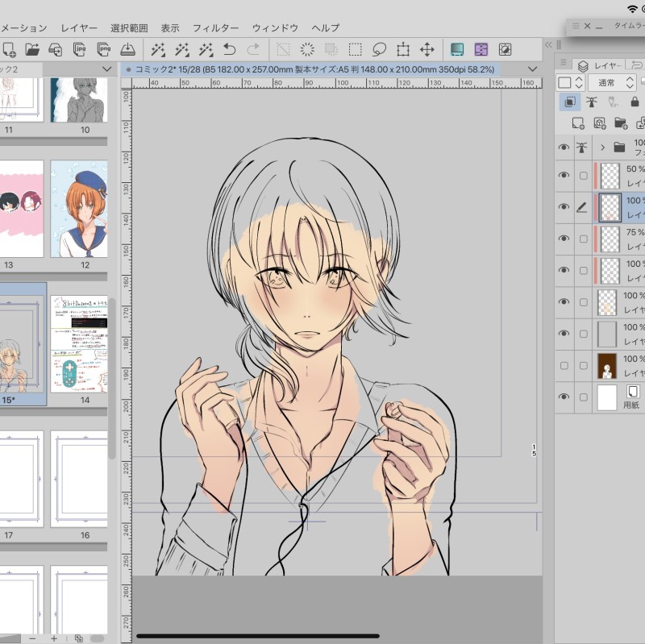Add a new vector layer
The image size is (645, 644).
(599, 123)
